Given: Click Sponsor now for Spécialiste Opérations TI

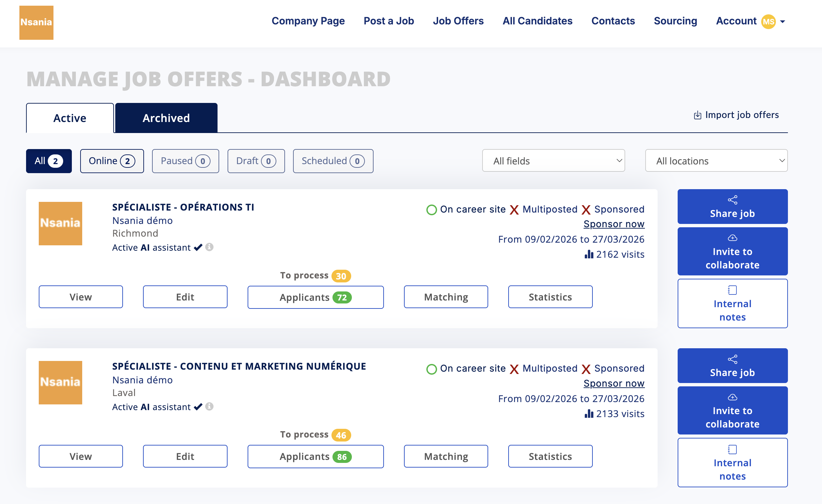Looking at the screenshot, I should (614, 224).
